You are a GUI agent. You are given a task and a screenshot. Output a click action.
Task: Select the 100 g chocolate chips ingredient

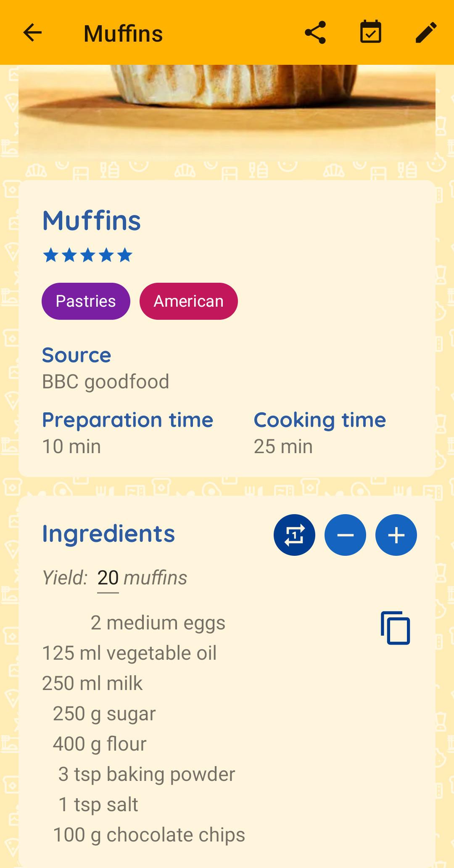pos(149,835)
